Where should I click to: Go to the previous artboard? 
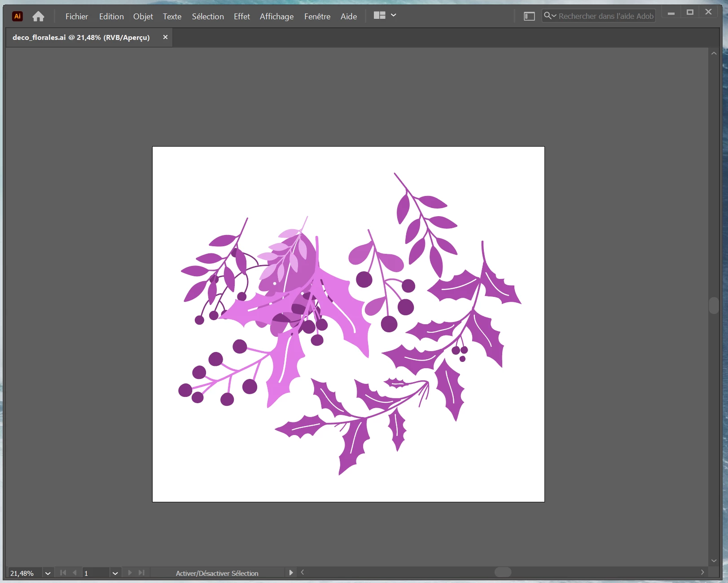point(75,573)
